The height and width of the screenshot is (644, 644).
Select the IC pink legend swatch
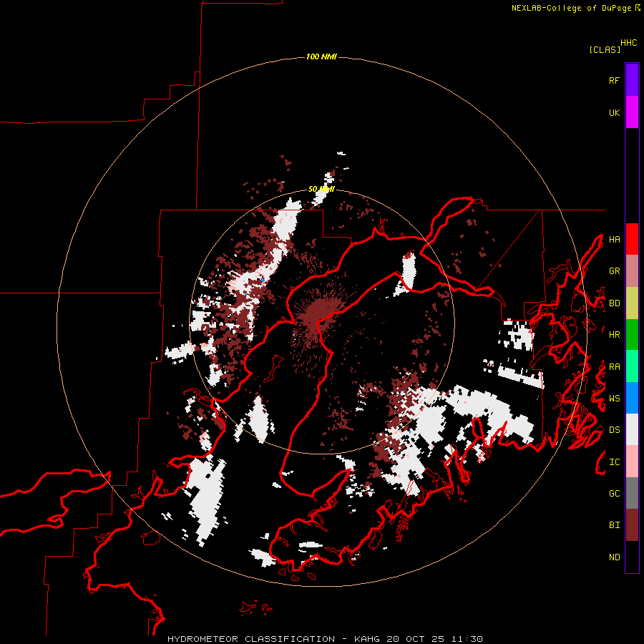[632, 462]
